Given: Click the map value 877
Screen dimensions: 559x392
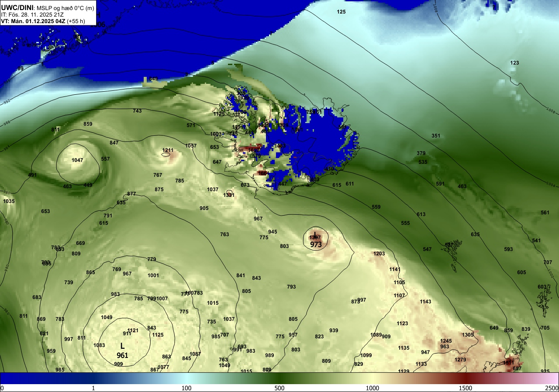Looking at the screenshot, I should pyautogui.click(x=131, y=194).
